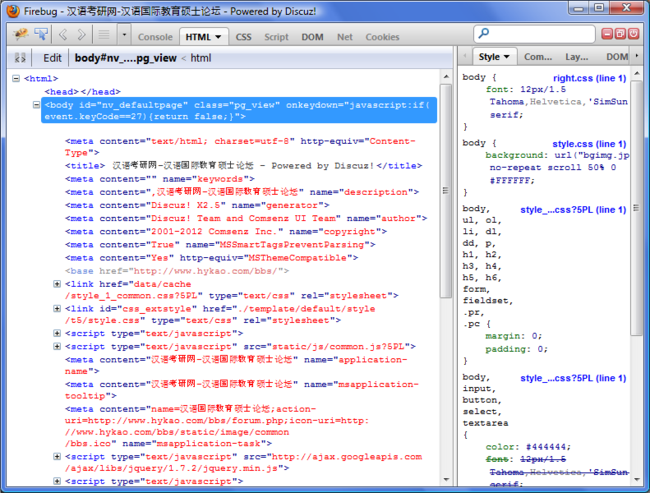
Task: Toggle the break on mutate button
Action: [x=20, y=58]
